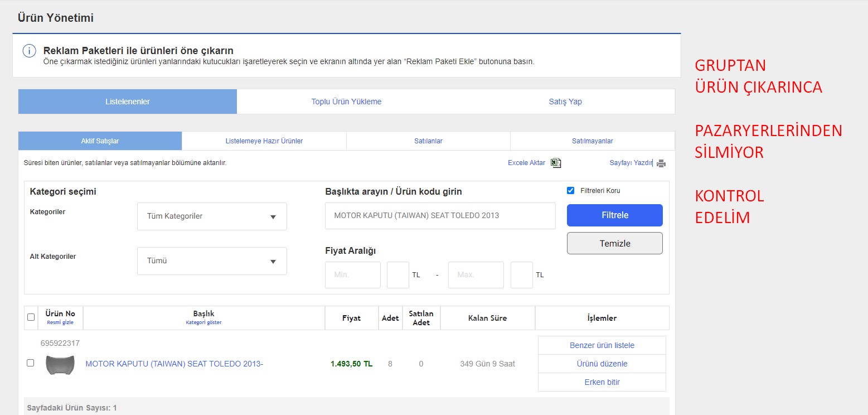Open the Tüm Kategoriler dropdown
The width and height of the screenshot is (868, 415).
(x=212, y=216)
